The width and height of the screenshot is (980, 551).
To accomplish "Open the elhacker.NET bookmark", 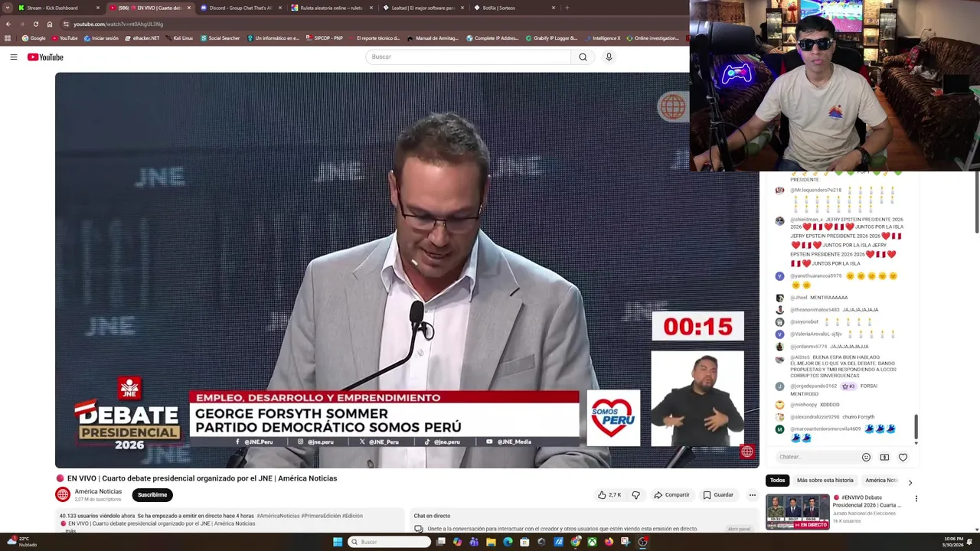I will coord(143,38).
